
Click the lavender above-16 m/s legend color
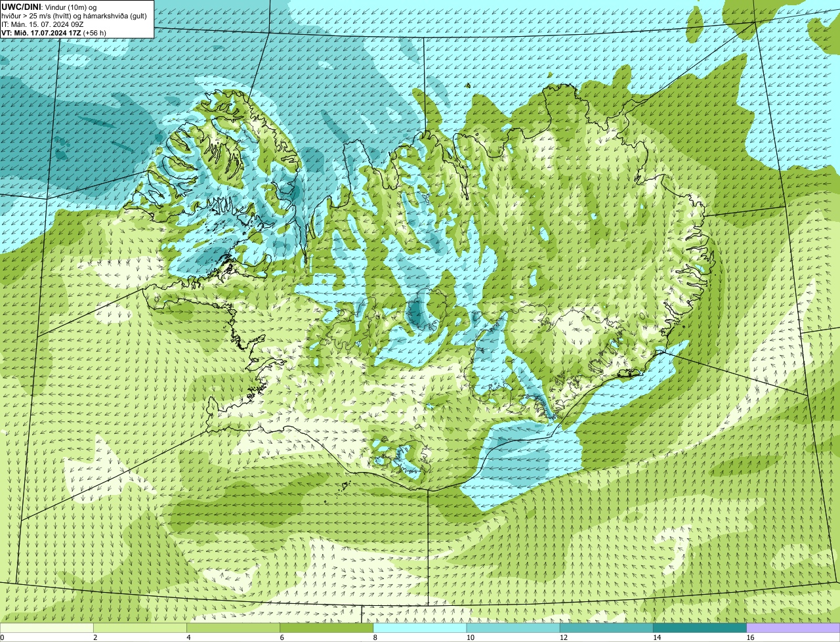click(793, 628)
